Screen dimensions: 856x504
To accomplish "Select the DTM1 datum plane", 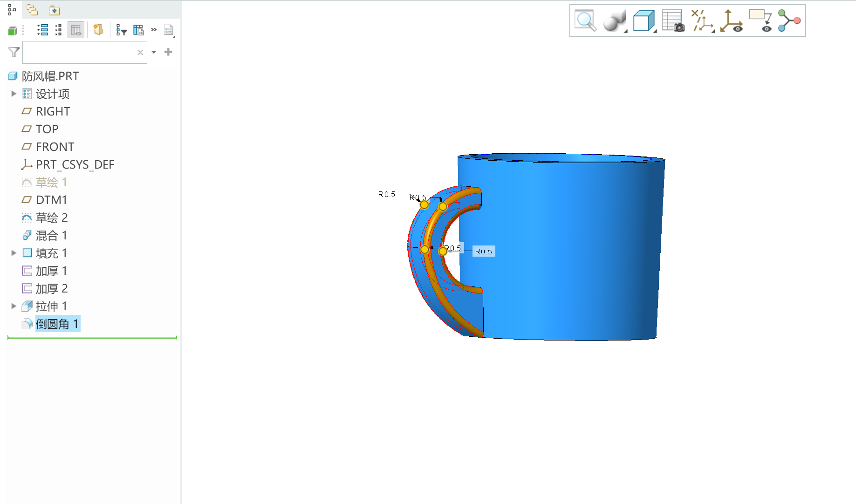I will click(x=51, y=200).
